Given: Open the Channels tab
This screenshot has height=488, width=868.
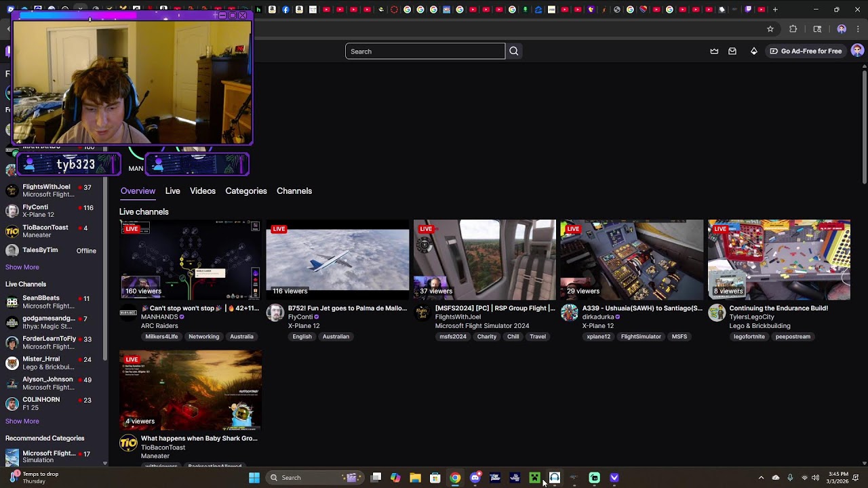Looking at the screenshot, I should coord(294,191).
